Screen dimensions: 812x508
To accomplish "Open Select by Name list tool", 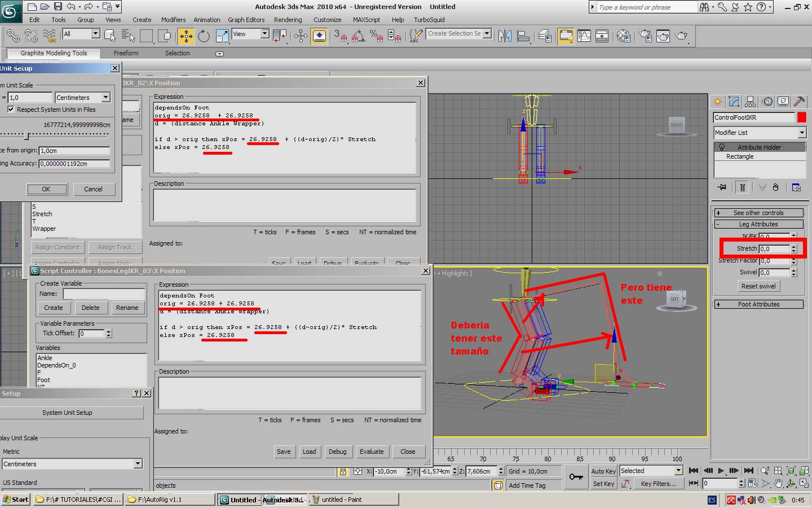I will coord(129,36).
